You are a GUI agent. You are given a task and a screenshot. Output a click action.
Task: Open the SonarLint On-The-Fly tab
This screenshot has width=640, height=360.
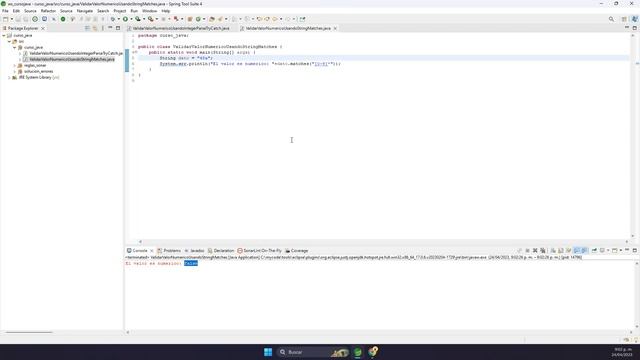(260, 251)
